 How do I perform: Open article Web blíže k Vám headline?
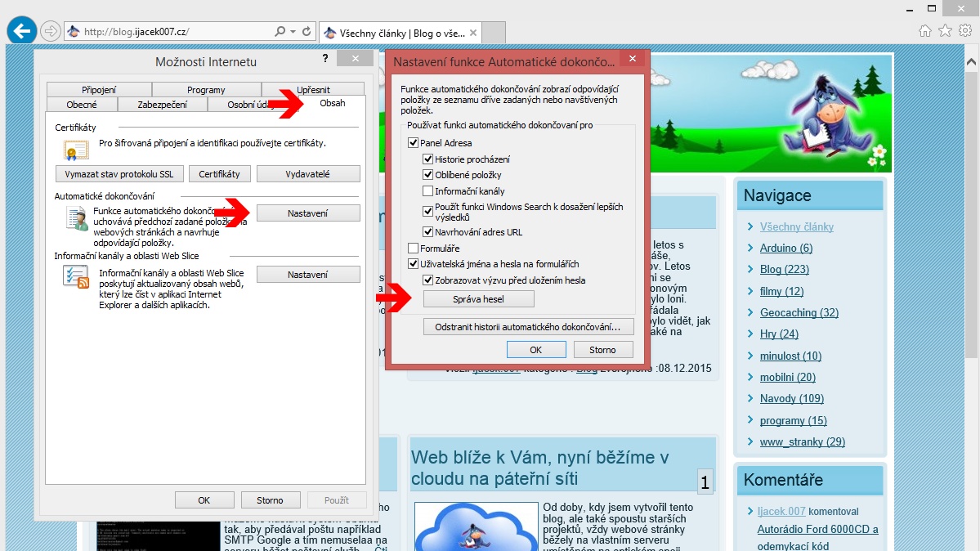tap(540, 468)
